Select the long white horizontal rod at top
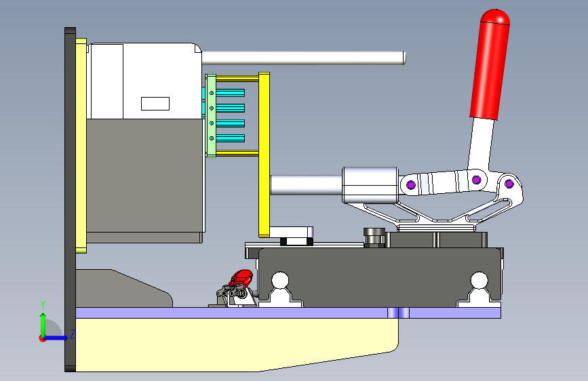This screenshot has width=588, height=381. (304, 58)
